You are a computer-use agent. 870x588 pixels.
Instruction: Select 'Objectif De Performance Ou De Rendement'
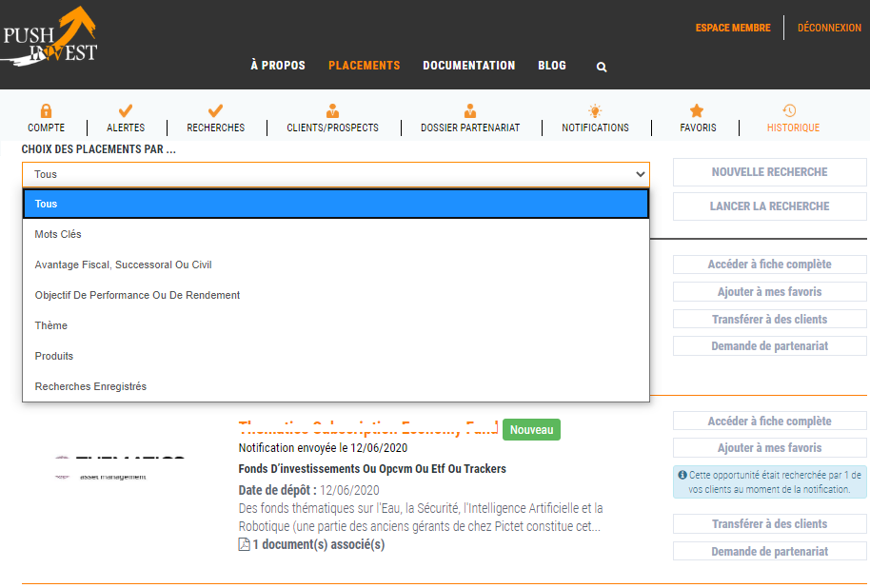pyautogui.click(x=137, y=295)
